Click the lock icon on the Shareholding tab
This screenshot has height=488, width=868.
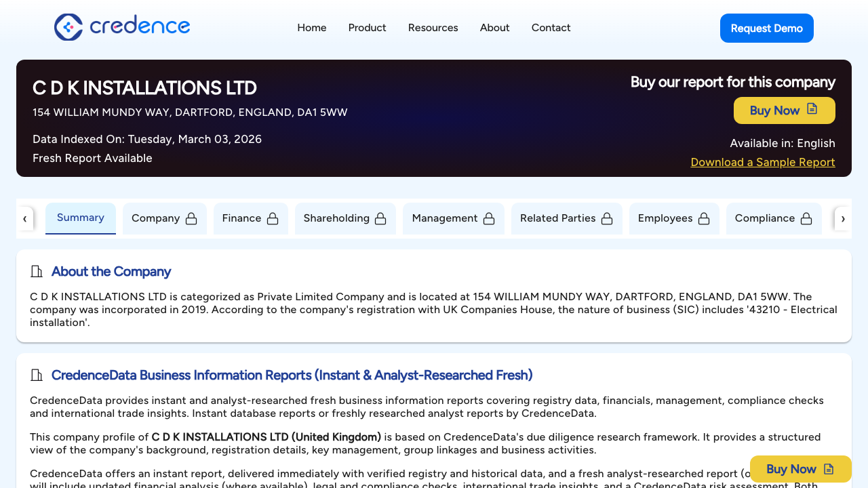tap(380, 218)
